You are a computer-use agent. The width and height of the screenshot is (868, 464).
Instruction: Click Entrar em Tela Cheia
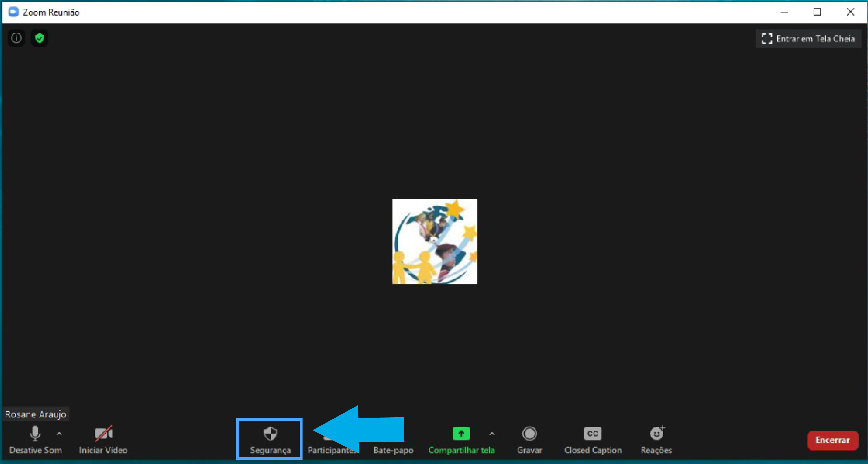808,39
